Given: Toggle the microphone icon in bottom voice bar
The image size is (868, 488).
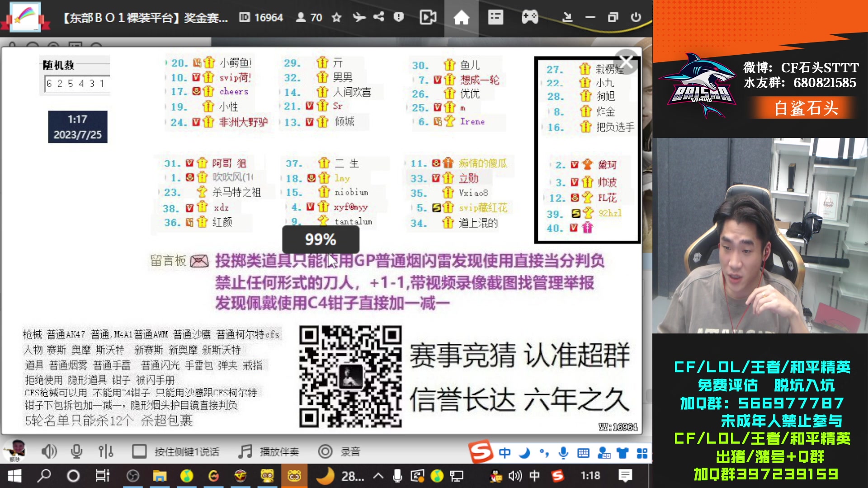Looking at the screenshot, I should (x=76, y=451).
